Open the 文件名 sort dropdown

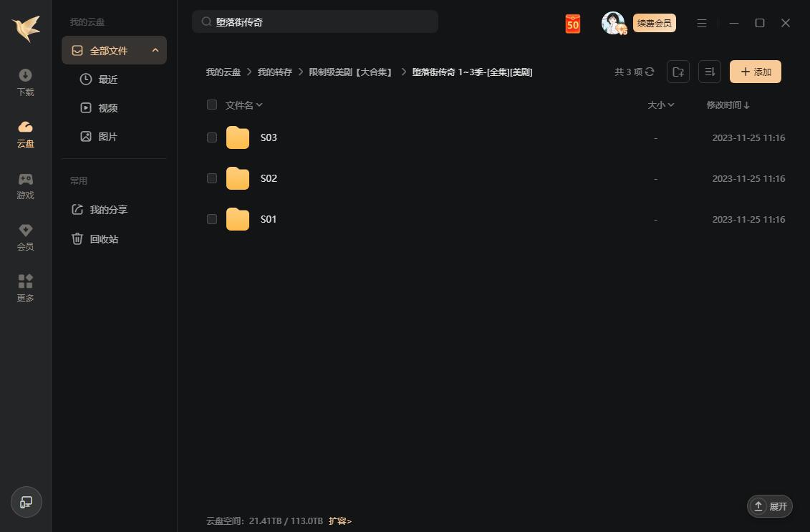point(244,105)
